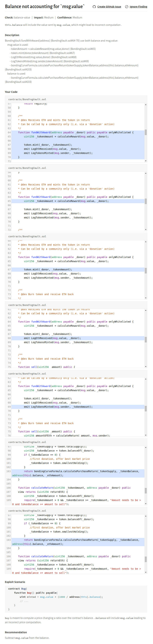Click the ignore circle-slash icon
The height and width of the screenshot is (644, 153).
click(x=126, y=7)
